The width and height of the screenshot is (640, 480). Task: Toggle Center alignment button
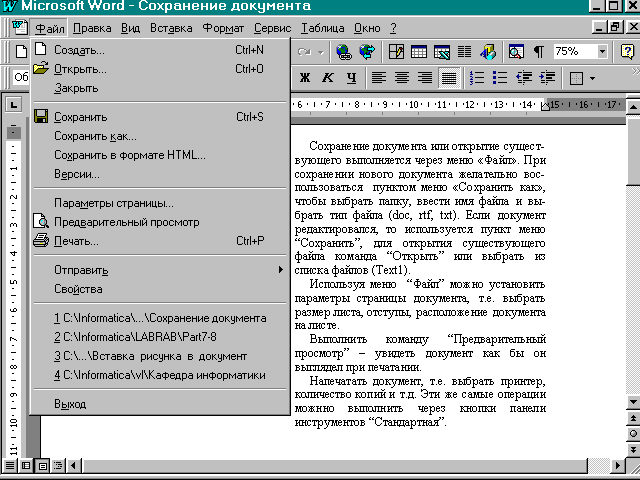[x=402, y=78]
